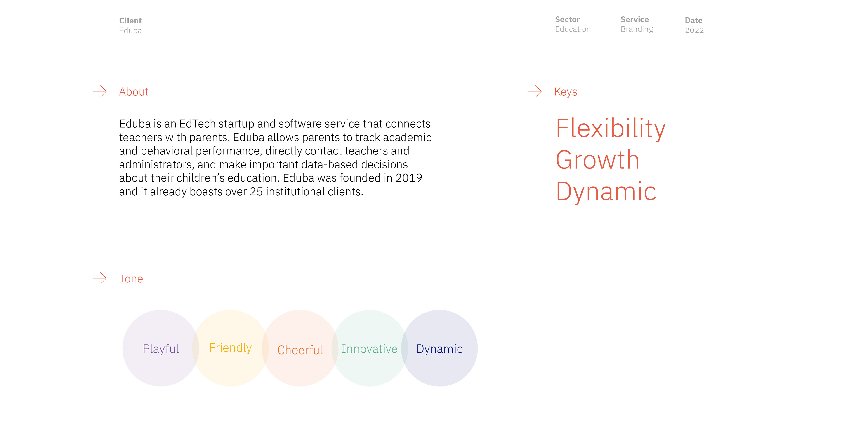
Task: Click the arrow icon beside Keys
Action: point(535,91)
